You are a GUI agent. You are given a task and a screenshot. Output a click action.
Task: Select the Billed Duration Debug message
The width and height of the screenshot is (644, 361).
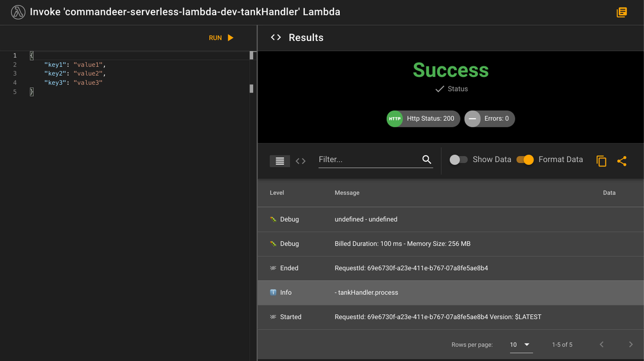pyautogui.click(x=402, y=243)
